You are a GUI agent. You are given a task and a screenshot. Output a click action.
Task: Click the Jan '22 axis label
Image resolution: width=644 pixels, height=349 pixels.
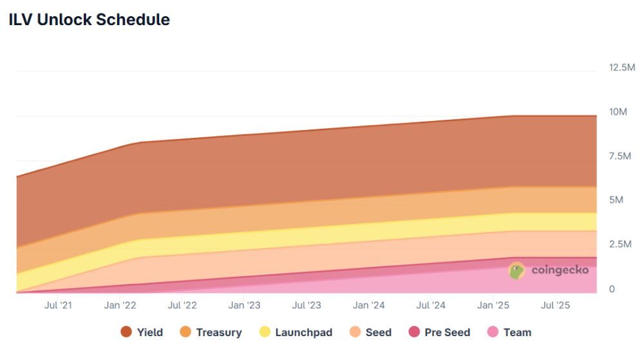120,305
